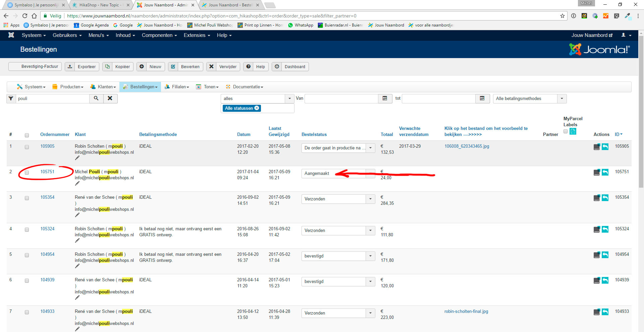Toggle the MyParcel Labels select-all checkbox
Screen dimensions: 644x332
(566, 131)
